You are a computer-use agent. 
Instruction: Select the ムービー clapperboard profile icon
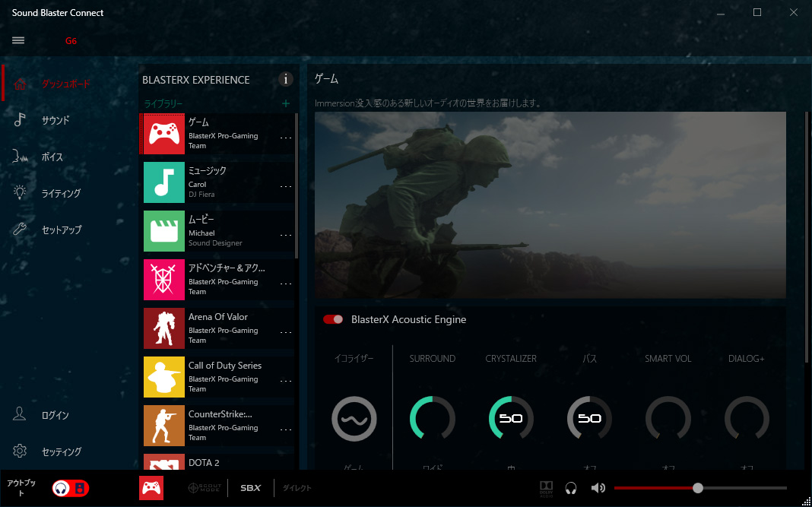coord(163,231)
